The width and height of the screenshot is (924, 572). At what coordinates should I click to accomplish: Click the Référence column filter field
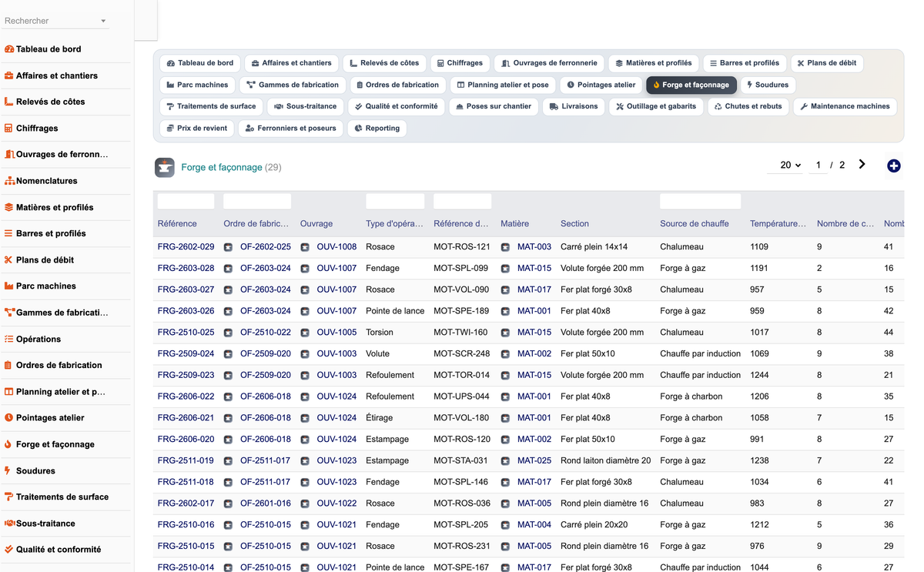186,202
